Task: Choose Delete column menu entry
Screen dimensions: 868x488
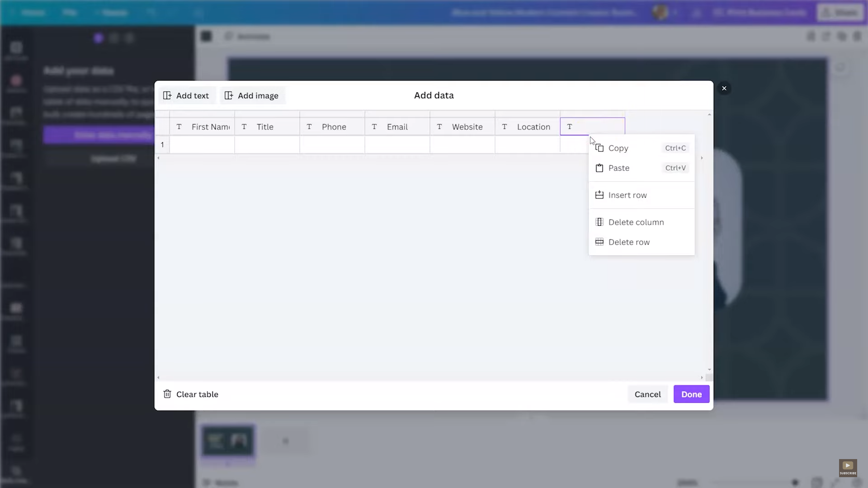Action: (636, 222)
